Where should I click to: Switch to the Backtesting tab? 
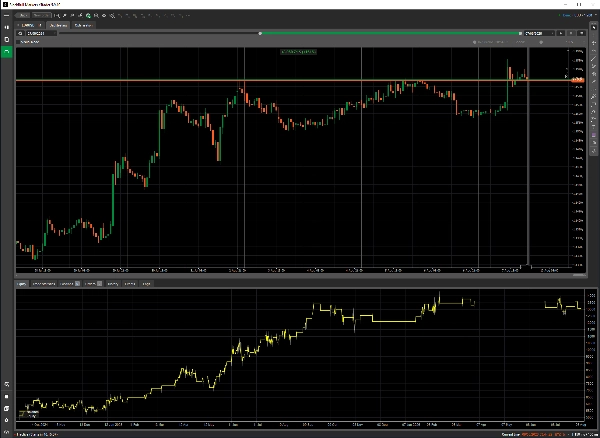(x=58, y=25)
